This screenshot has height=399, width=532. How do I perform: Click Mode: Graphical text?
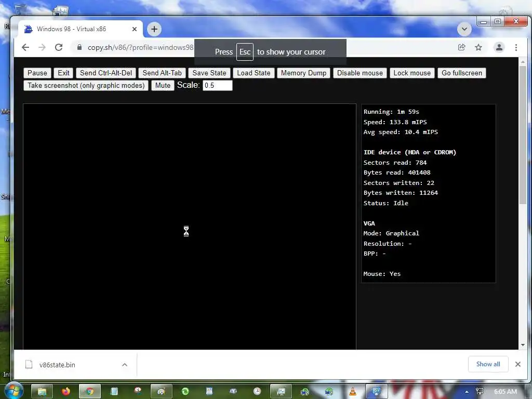click(x=391, y=233)
